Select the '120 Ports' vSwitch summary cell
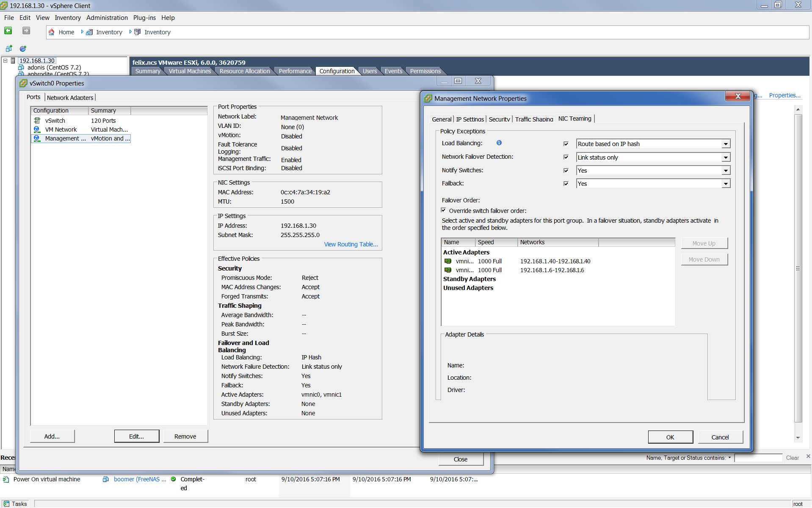 pyautogui.click(x=103, y=121)
